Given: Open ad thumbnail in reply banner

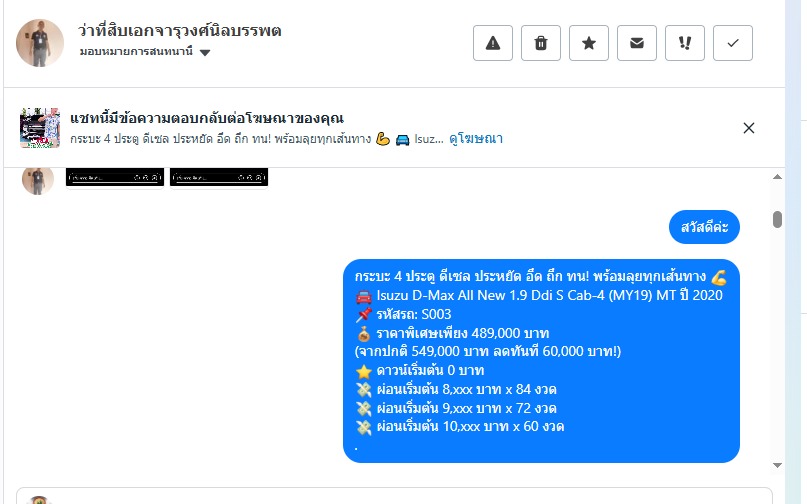Looking at the screenshot, I should point(40,128).
